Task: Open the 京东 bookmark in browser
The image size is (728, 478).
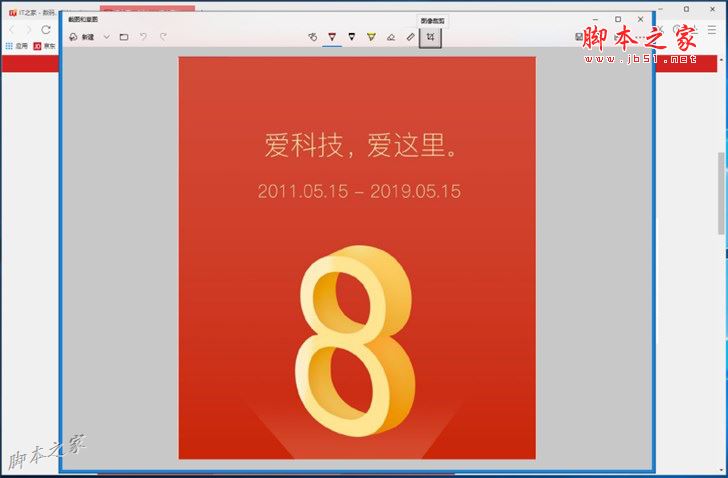Action: [x=45, y=46]
